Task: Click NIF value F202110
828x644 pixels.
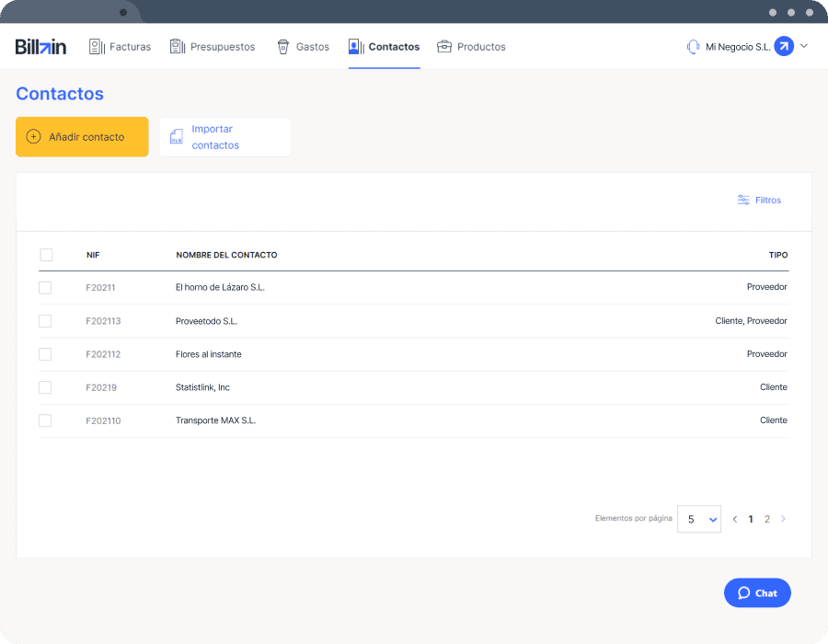Action: pos(103,420)
